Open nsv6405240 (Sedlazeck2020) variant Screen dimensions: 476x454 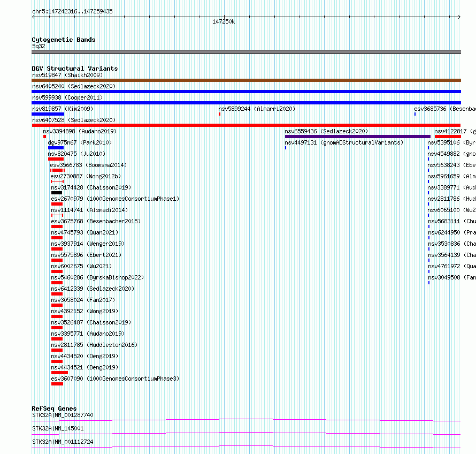[74, 86]
